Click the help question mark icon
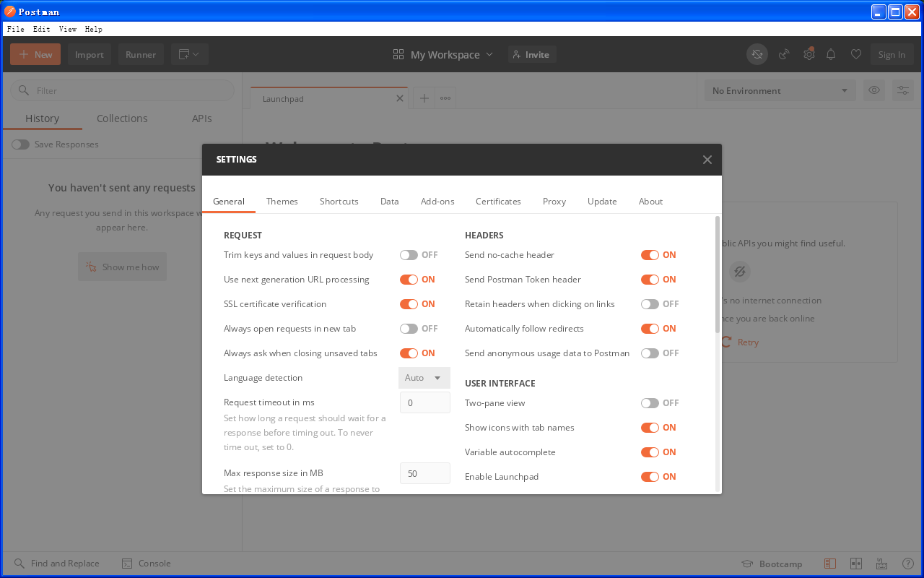Screen dimensions: 924x578 (x=908, y=564)
